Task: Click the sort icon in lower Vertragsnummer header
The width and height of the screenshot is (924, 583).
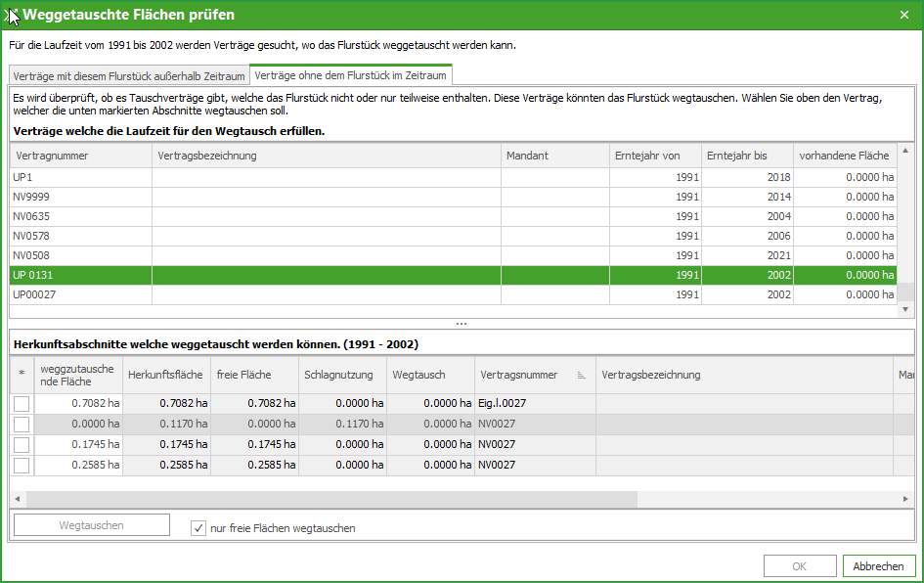Action: [582, 375]
